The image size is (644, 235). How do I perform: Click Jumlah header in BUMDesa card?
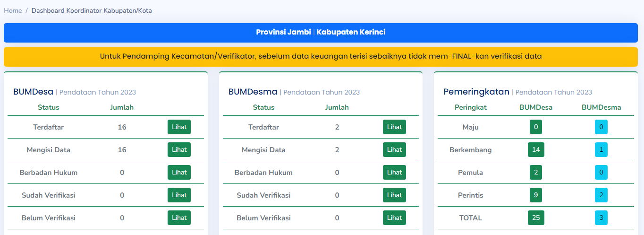coord(122,107)
